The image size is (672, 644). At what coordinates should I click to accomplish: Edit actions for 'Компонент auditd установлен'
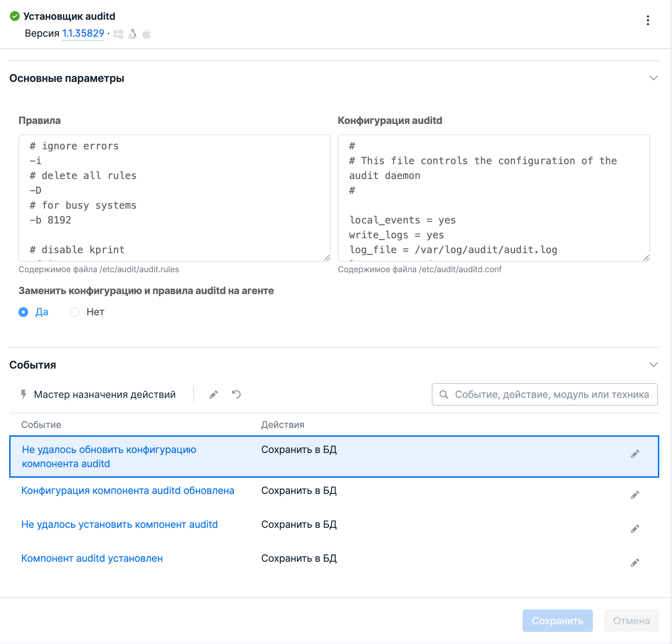tap(635, 563)
